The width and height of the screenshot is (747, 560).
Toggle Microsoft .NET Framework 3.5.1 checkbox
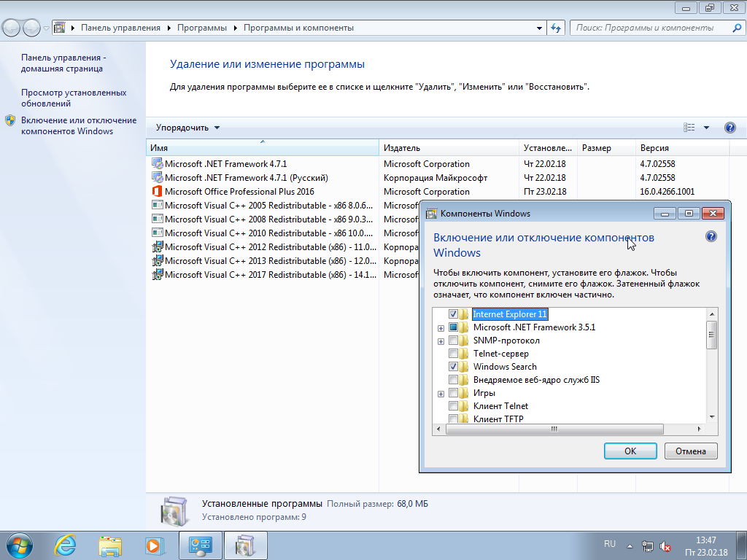coord(453,327)
